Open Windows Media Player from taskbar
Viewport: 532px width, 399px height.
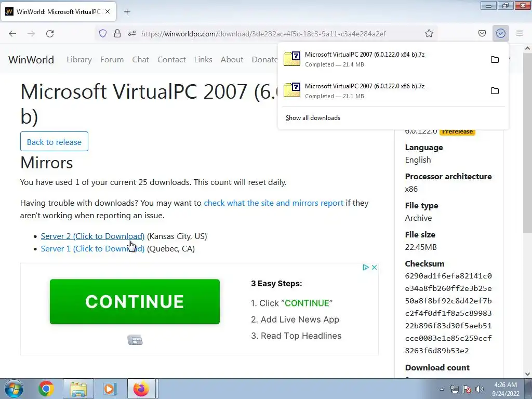[110, 389]
